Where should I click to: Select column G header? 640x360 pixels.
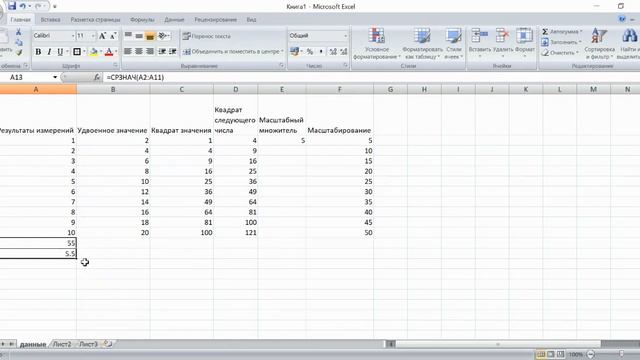point(390,89)
